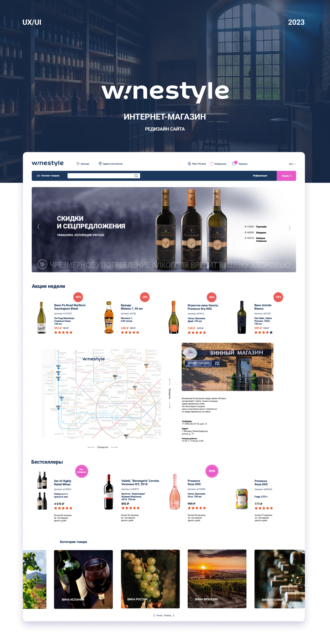The height and width of the screenshot is (644, 330).
Task: Click the Astrale Bianco star rating
Action: (x=263, y=332)
